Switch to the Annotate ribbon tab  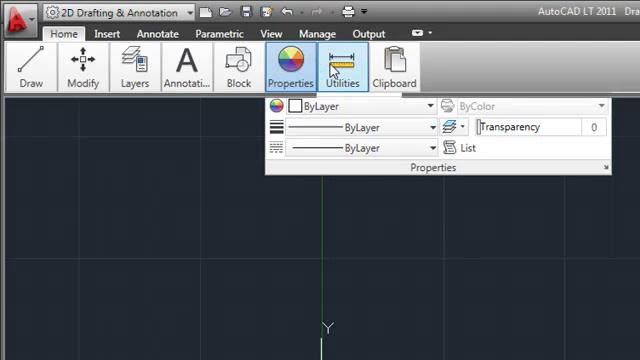click(x=158, y=34)
